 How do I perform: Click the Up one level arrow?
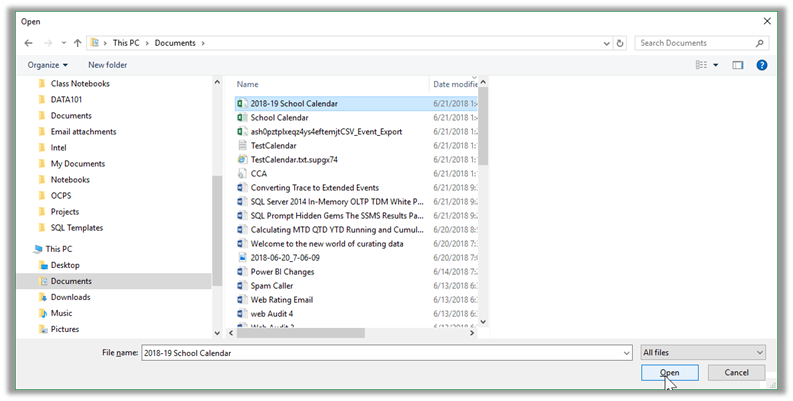(77, 44)
